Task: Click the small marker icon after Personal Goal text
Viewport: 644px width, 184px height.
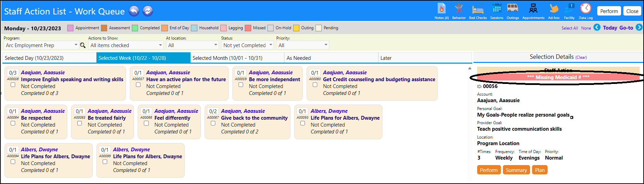Action: click(x=572, y=118)
